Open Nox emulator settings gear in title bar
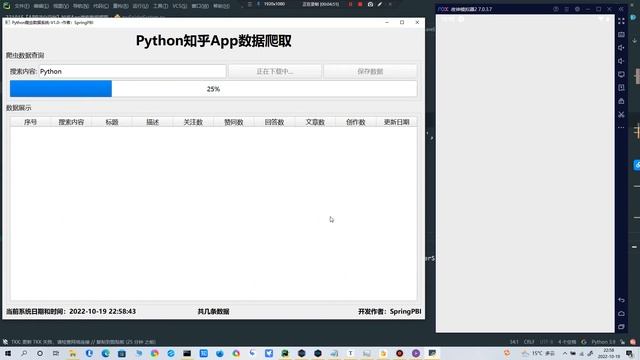The image size is (640, 360). [577, 9]
